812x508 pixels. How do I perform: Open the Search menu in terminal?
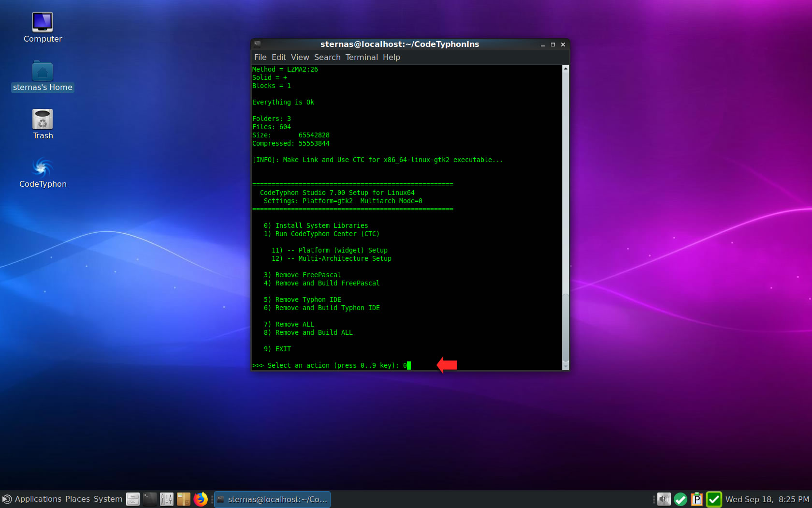(x=327, y=57)
